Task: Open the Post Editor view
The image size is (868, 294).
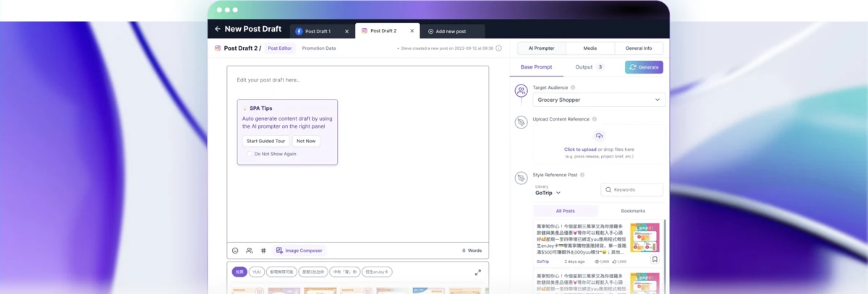Action: point(280,48)
